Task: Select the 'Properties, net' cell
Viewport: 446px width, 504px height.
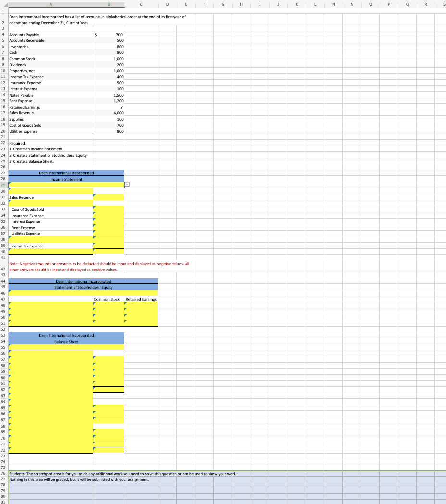Action: (x=50, y=71)
